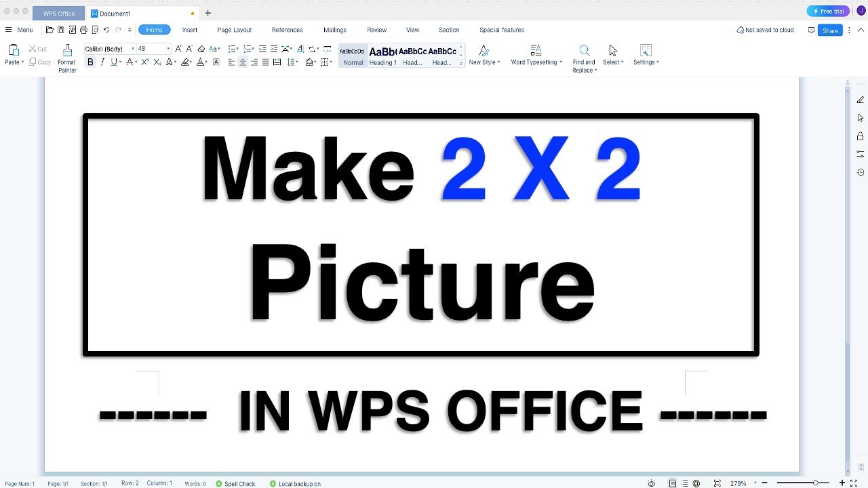The height and width of the screenshot is (488, 868).
Task: Click Increase Font Size icon
Action: [178, 49]
